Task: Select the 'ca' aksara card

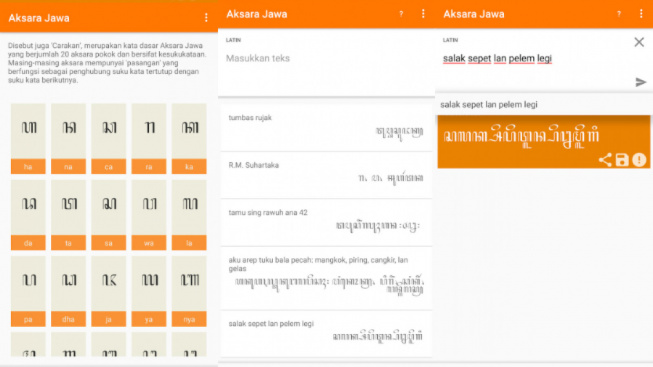Action: pyautogui.click(x=108, y=139)
